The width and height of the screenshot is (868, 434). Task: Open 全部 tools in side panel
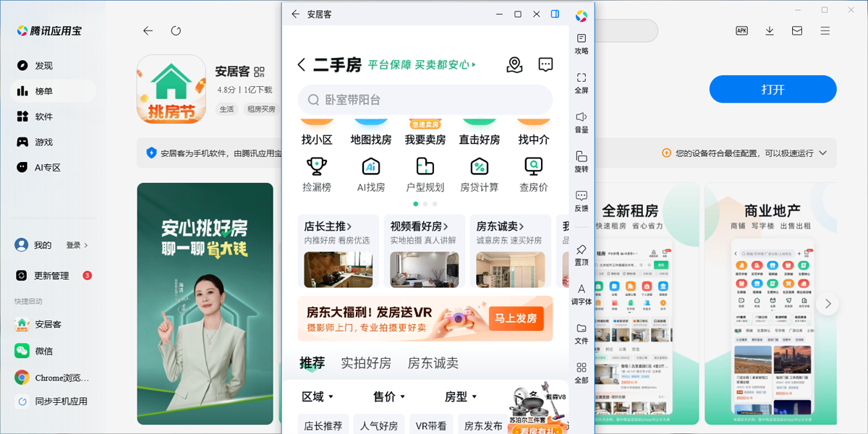pos(582,373)
